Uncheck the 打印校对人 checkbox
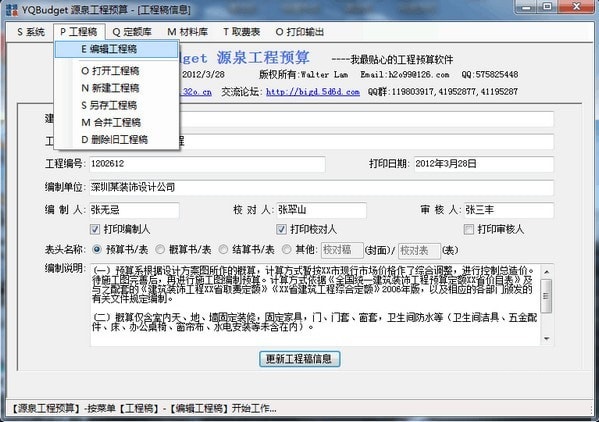Viewport: 599px width, 422px height. [x=281, y=229]
